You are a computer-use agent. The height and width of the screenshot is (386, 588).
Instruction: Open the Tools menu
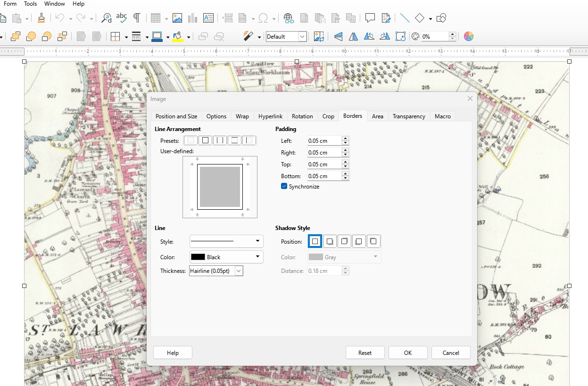31,4
